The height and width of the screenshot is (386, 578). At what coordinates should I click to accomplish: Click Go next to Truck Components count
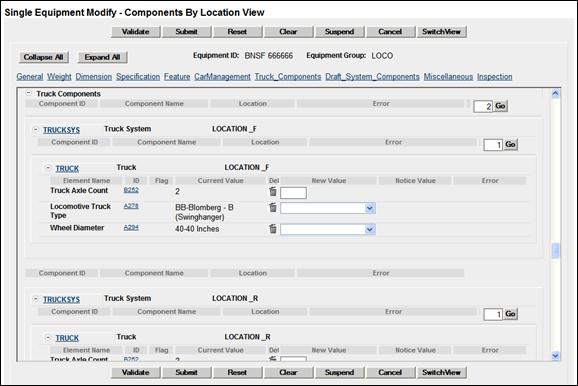(500, 106)
